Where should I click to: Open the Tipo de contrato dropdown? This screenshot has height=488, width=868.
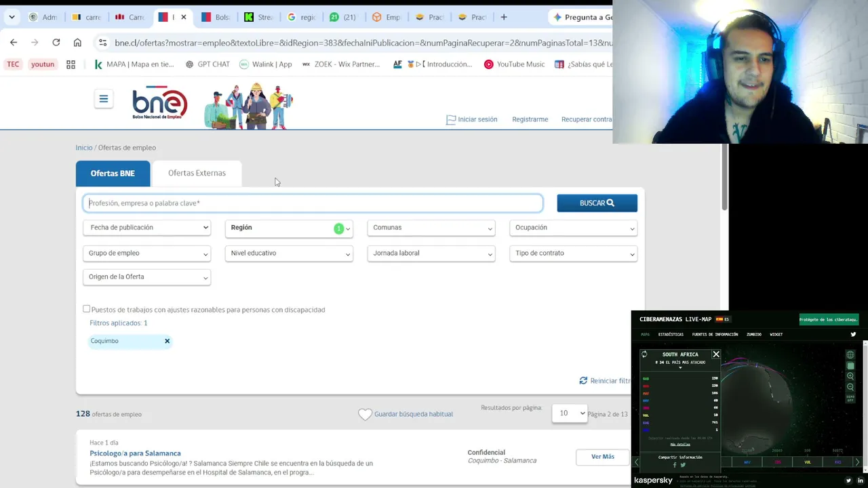click(x=574, y=253)
